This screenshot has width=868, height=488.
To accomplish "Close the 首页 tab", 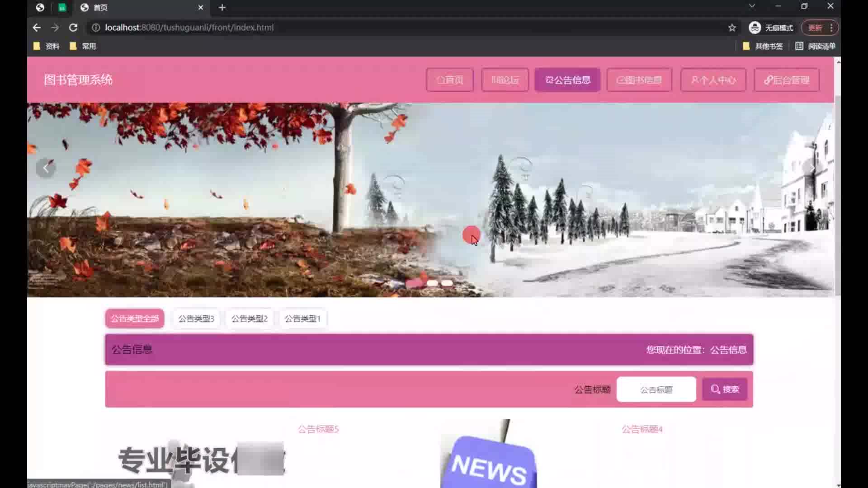I will point(201,7).
